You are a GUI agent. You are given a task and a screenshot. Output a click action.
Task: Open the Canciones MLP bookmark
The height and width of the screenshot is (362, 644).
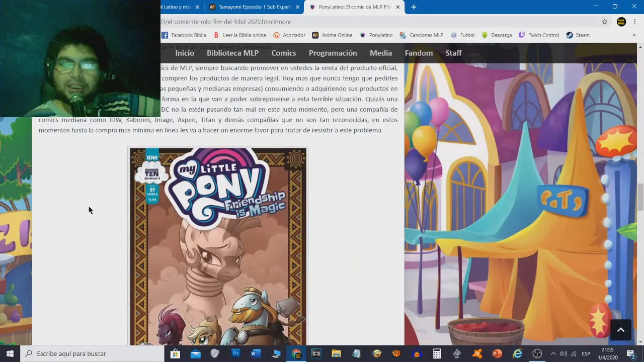point(421,35)
